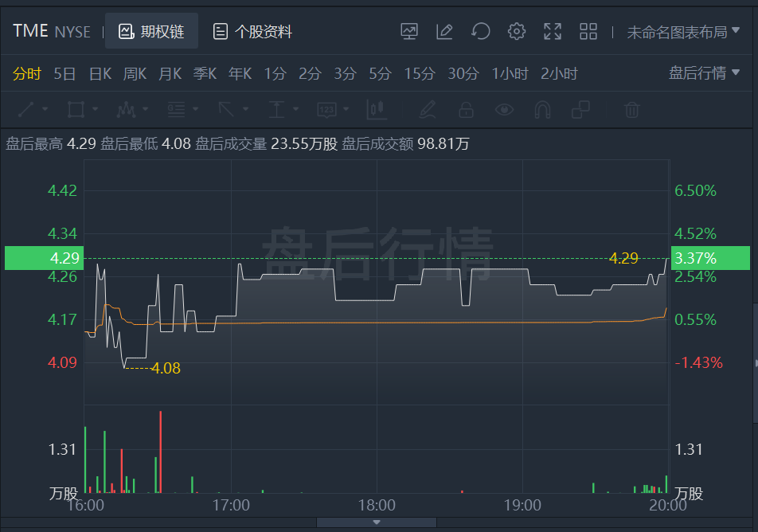Switch to the 季K chart
Screen dimensions: 758x532
click(205, 73)
